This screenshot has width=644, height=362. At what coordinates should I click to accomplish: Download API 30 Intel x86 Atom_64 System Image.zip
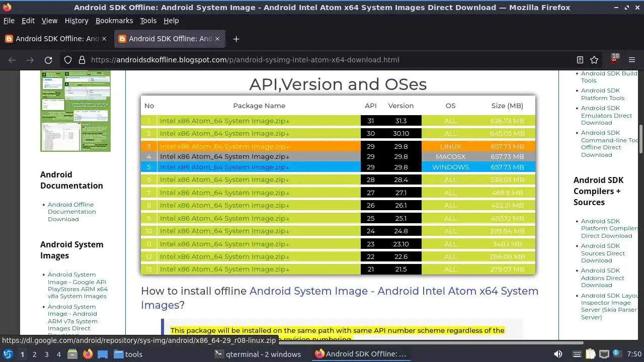pos(224,133)
